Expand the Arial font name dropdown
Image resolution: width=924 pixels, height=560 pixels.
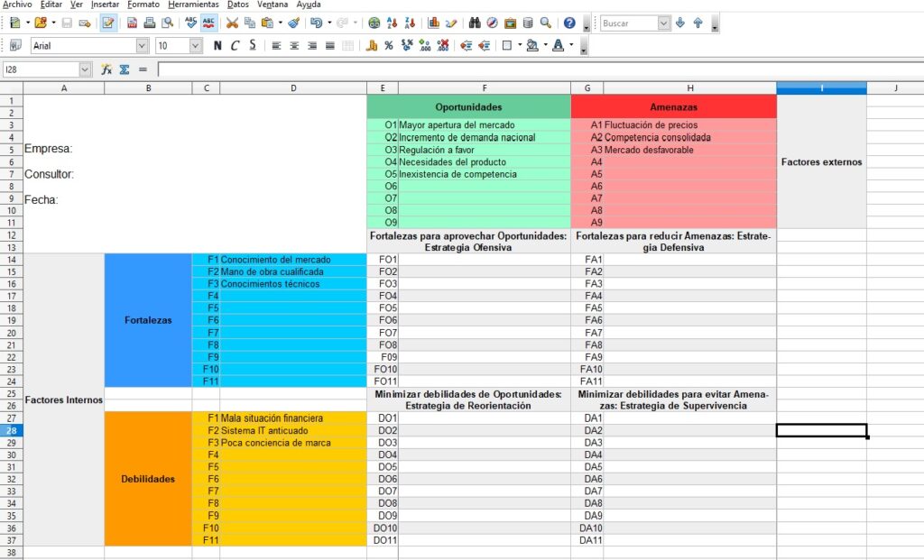tap(142, 45)
